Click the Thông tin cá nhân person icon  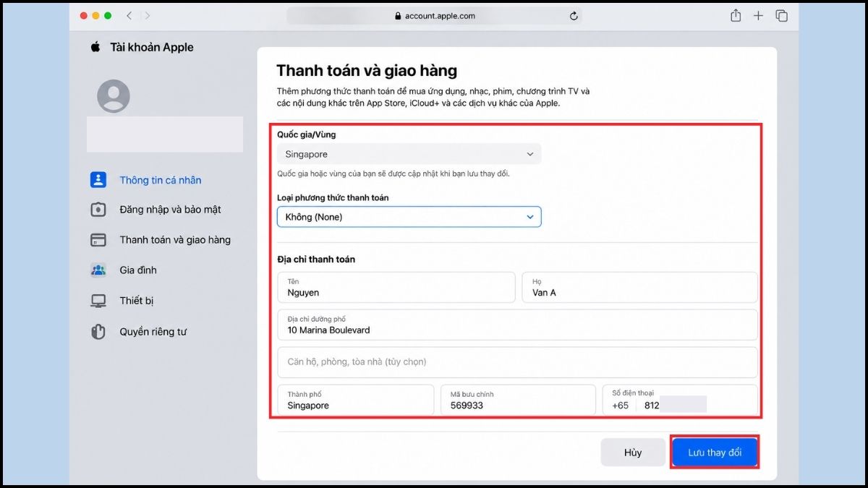98,180
